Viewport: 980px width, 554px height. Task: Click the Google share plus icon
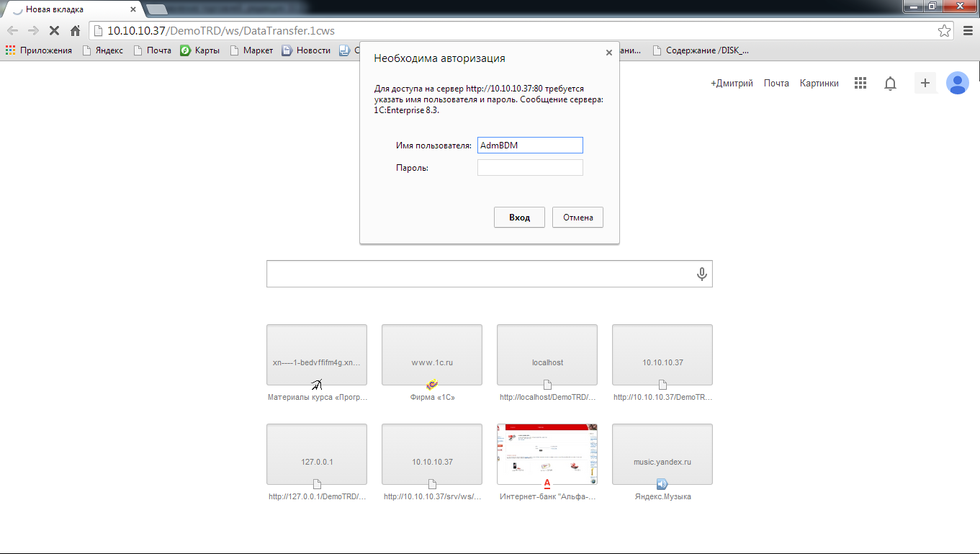925,84
